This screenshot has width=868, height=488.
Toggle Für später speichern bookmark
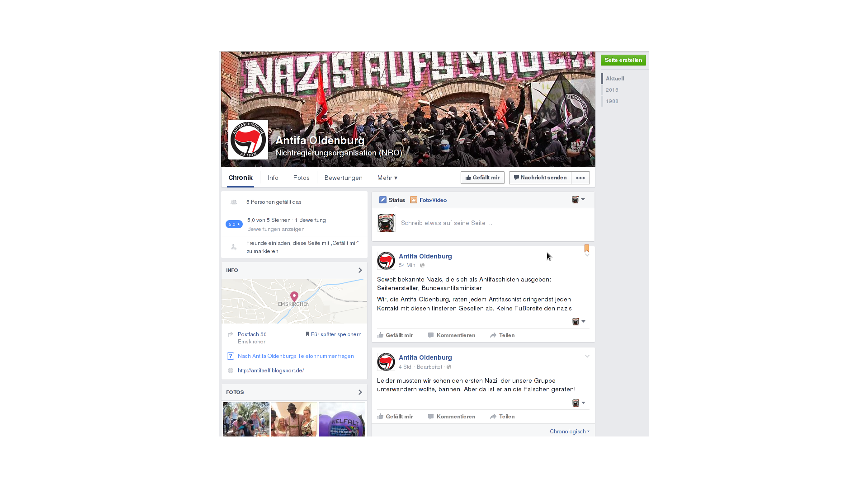point(334,334)
